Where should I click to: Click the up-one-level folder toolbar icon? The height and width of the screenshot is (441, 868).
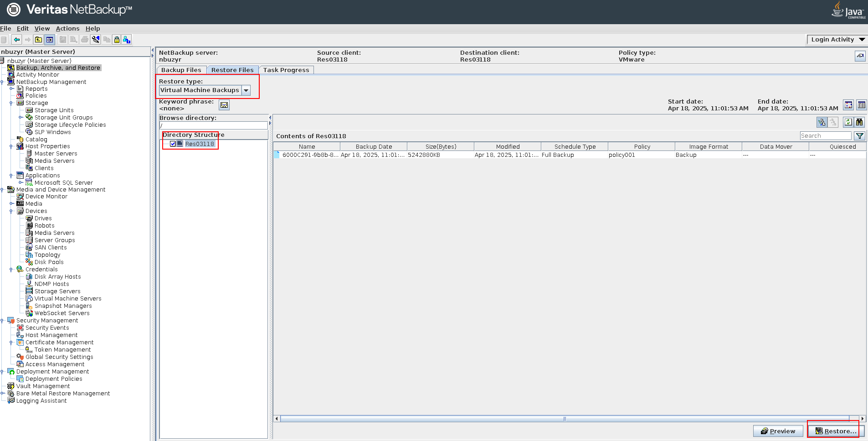click(x=39, y=40)
